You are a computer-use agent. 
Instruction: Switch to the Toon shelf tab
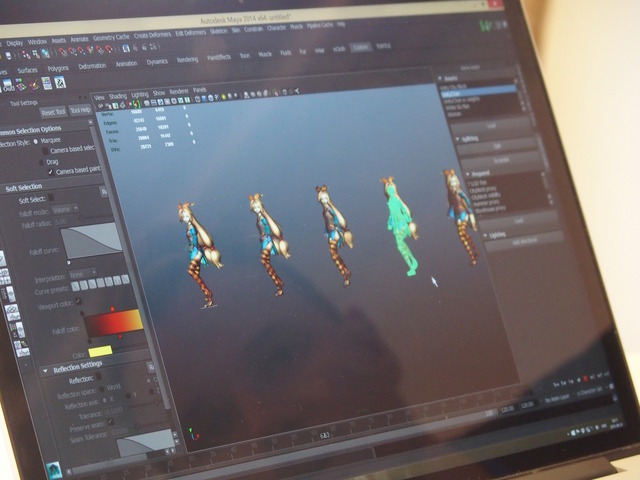244,56
